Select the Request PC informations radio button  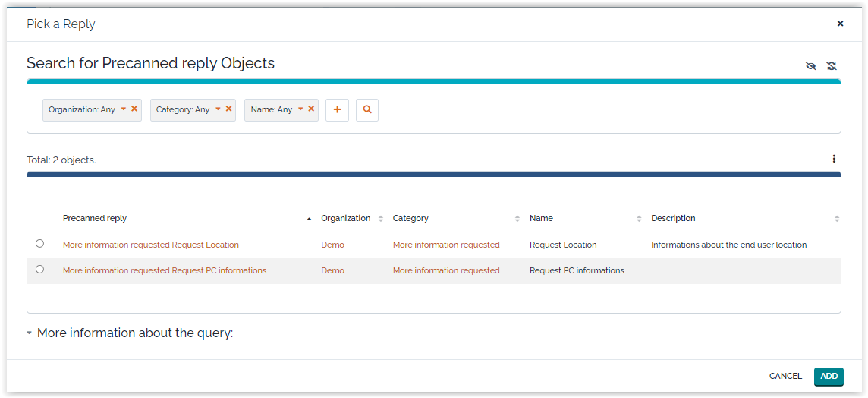tap(40, 270)
